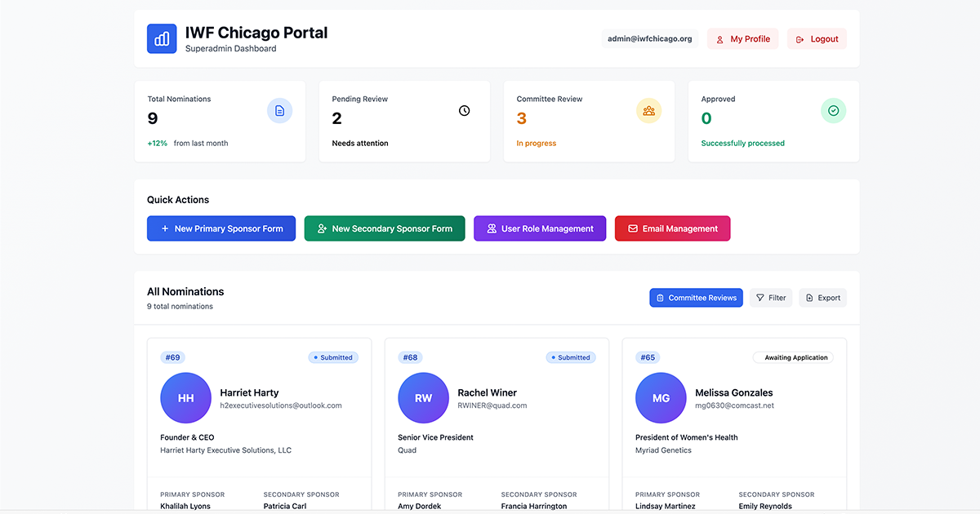Screen dimensions: 980x514
Task: Click the clock icon in Pending Review
Action: click(464, 111)
